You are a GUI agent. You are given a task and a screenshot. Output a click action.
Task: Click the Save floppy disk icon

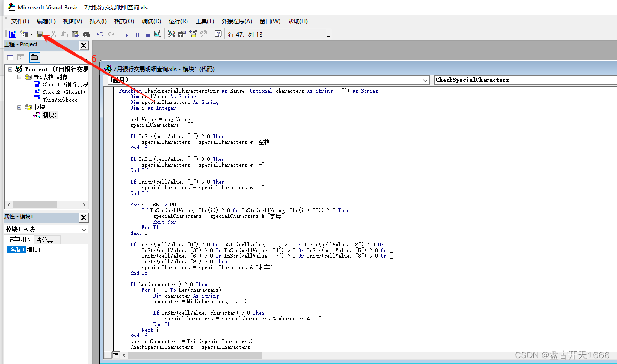pyautogui.click(x=40, y=34)
